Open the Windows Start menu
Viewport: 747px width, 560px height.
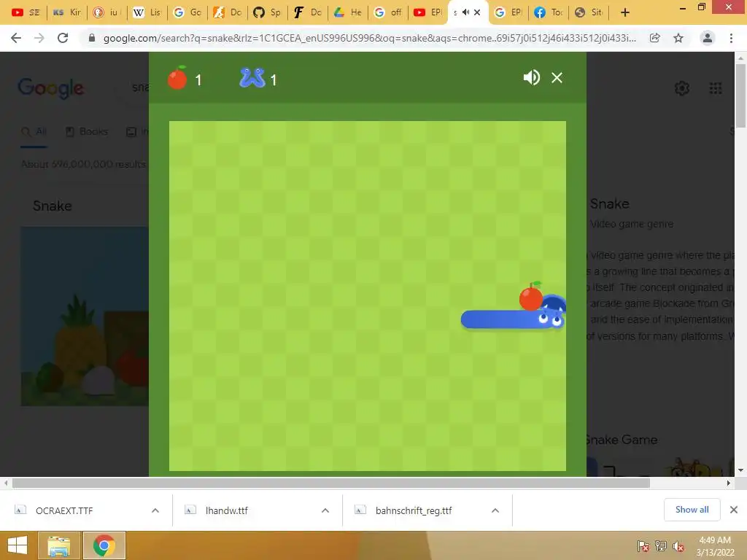(18, 545)
